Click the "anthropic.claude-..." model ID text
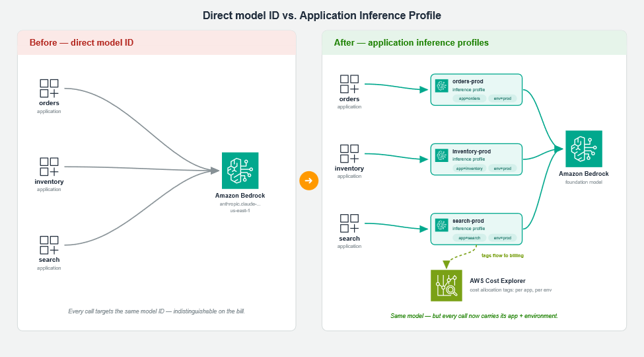The width and height of the screenshot is (644, 357). tap(240, 204)
